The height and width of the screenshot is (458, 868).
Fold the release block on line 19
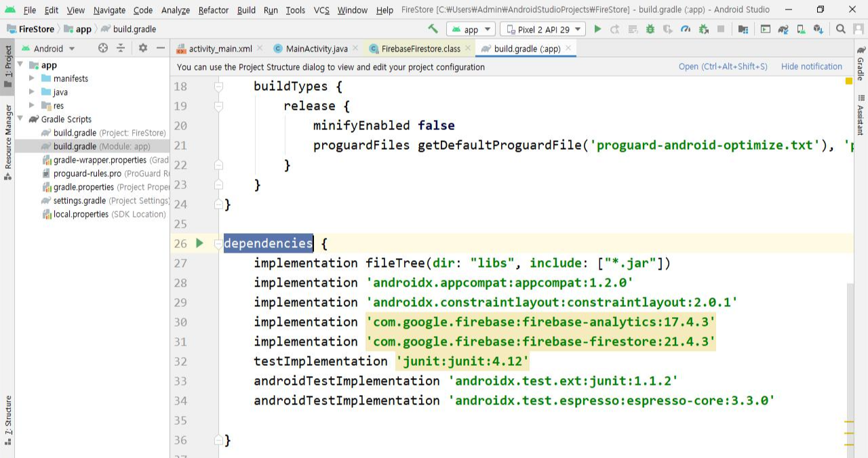[218, 106]
